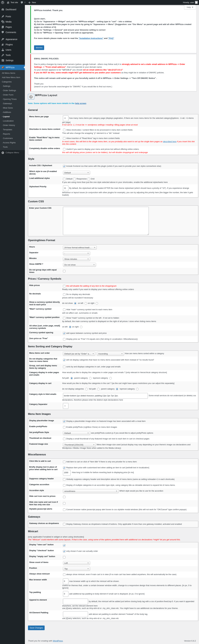
Task: Expand the Featured image size dropdown
Action: click(79, 445)
